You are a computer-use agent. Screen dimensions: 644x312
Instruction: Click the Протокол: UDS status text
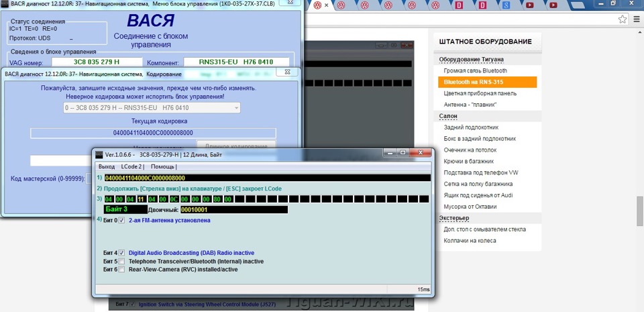[30, 38]
